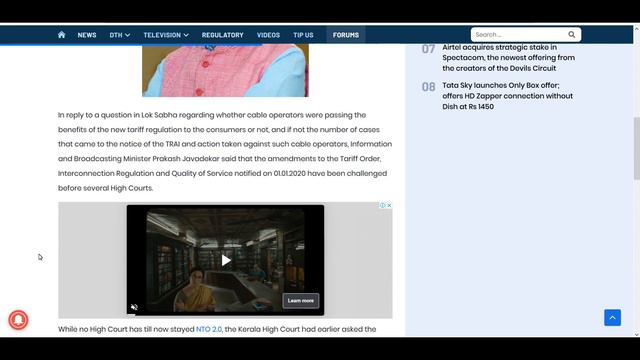Click the text "before several High Courts."
Screen dimensions: 640x360
[105, 188]
